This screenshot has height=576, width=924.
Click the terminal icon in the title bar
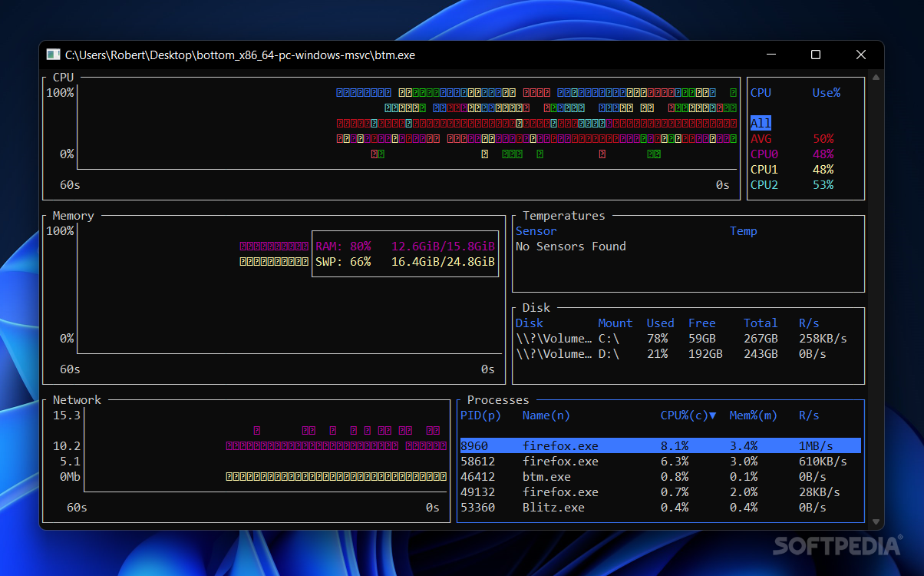(53, 55)
